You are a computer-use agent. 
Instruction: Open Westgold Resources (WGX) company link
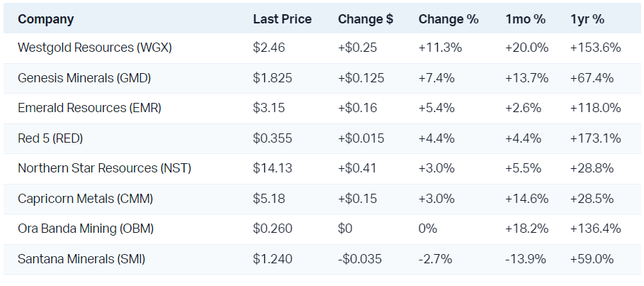95,48
